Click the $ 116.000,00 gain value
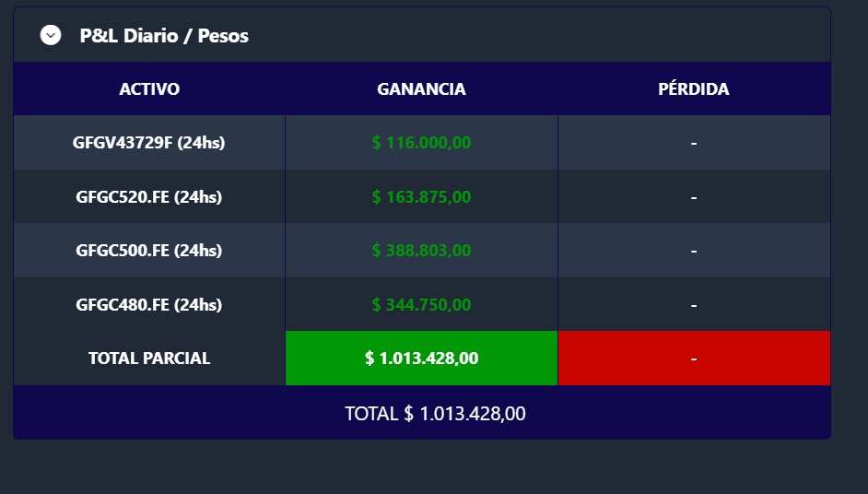 (421, 143)
